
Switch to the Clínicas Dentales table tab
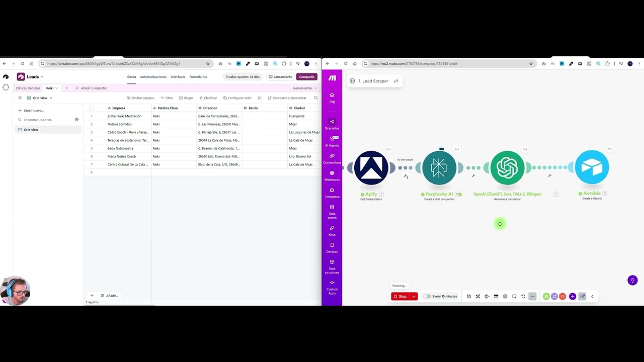pyautogui.click(x=28, y=88)
